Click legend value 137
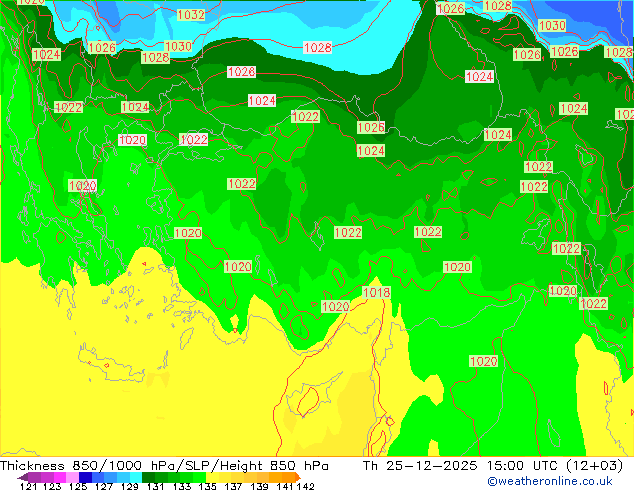 tap(233, 486)
